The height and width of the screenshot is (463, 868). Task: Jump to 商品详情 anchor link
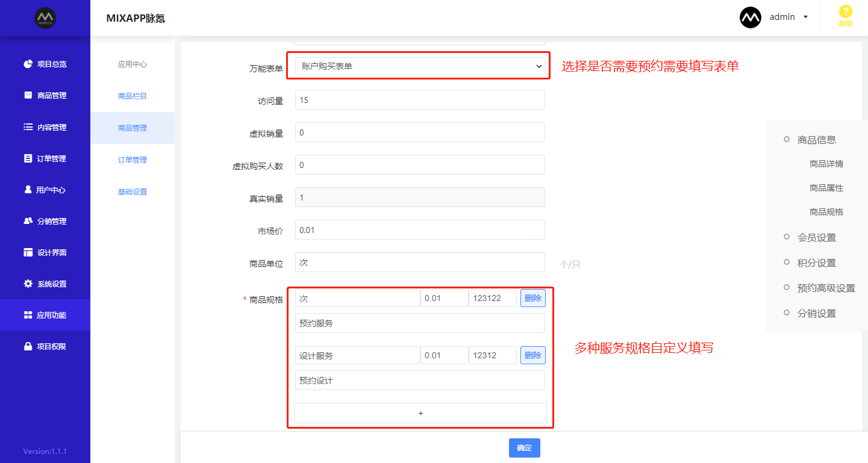click(x=826, y=164)
